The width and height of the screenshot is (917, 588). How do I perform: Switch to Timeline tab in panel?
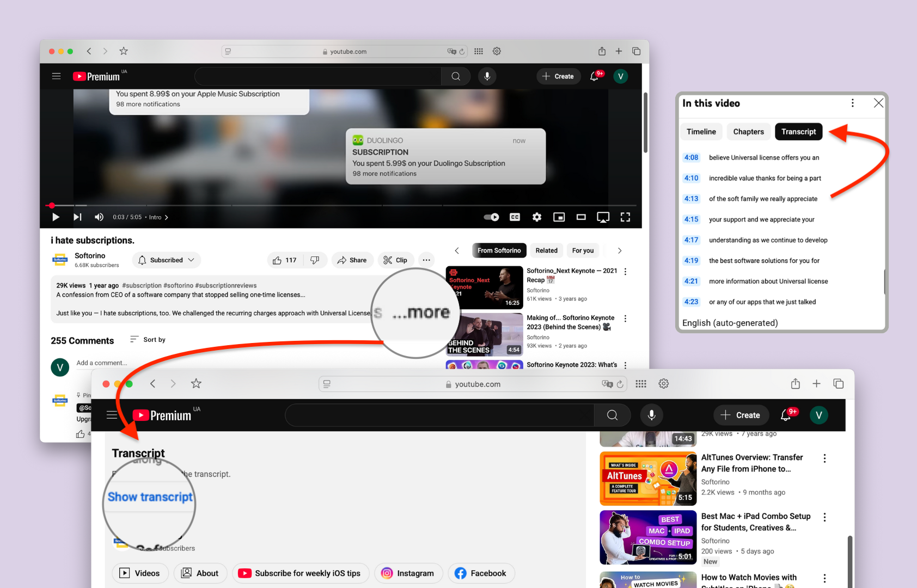click(701, 132)
